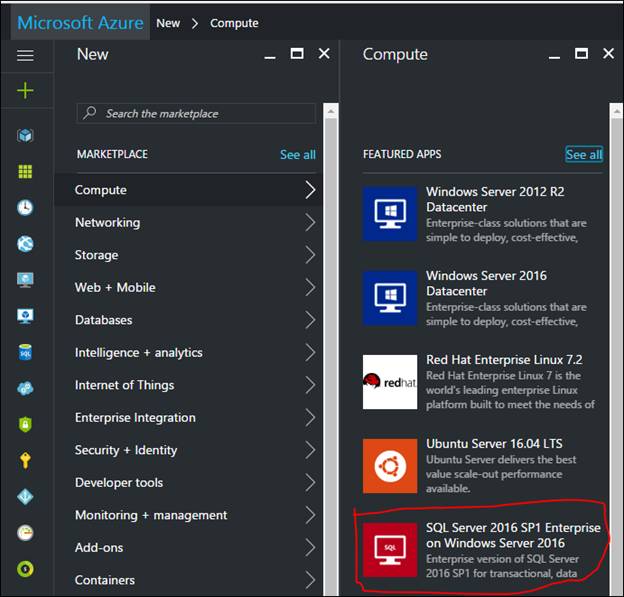Screen dimensions: 624x597
Task: Open Ubuntu Server 16.04 LTS title
Action: (494, 444)
